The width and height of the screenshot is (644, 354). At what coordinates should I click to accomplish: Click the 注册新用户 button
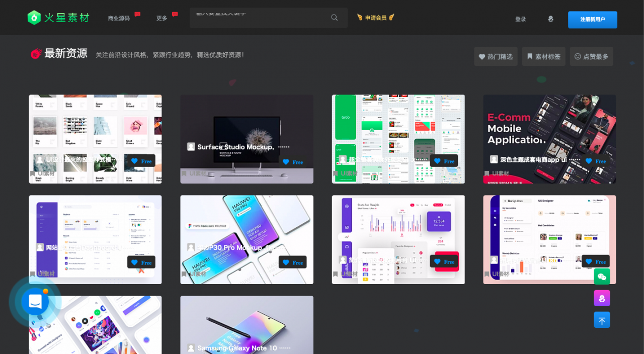click(x=592, y=20)
